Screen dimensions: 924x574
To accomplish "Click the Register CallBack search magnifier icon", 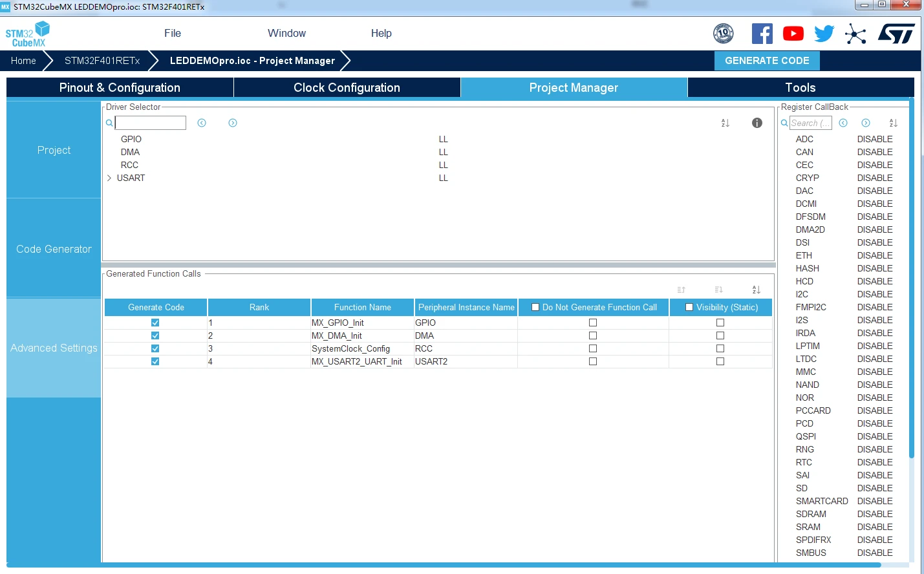I will pos(784,123).
